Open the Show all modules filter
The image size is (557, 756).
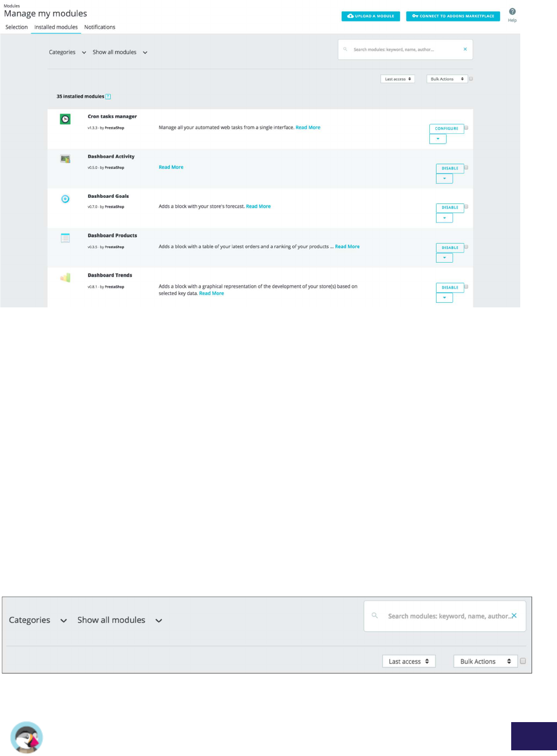(120, 53)
